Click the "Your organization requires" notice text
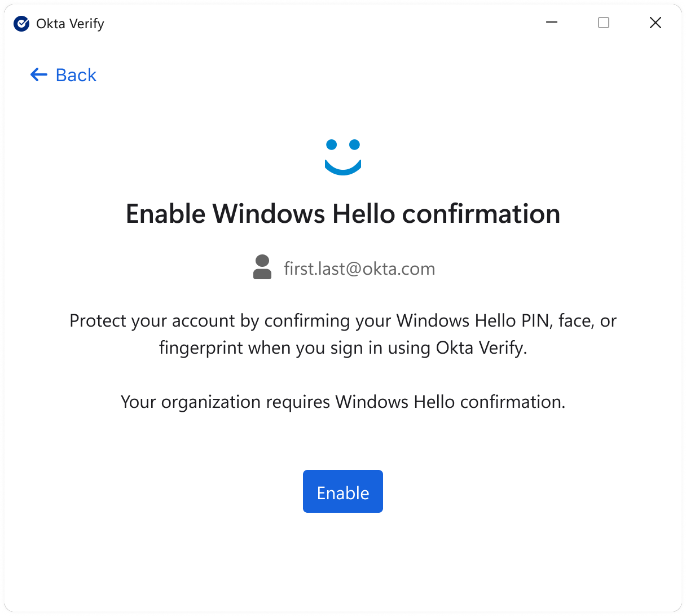The image size is (686, 616). pyautogui.click(x=343, y=402)
